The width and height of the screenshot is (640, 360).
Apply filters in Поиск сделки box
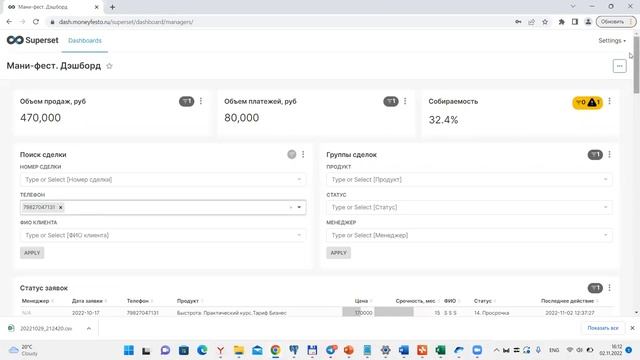[32, 253]
